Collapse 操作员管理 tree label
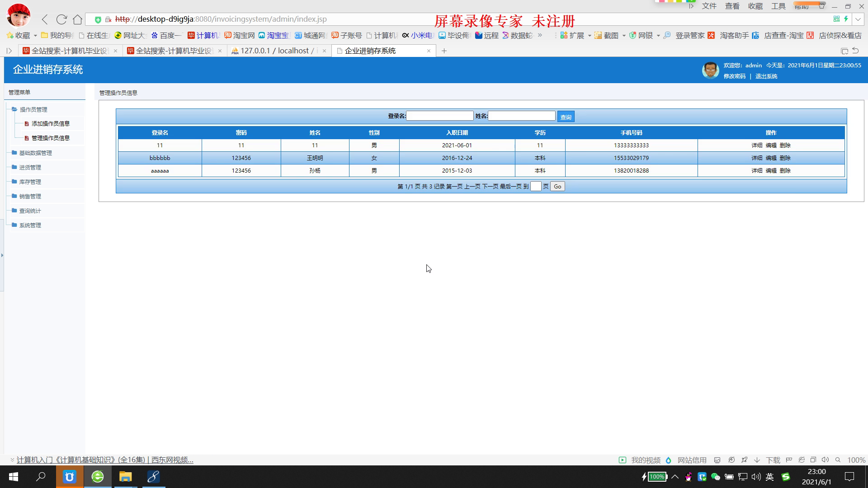Image resolution: width=868 pixels, height=488 pixels. click(x=33, y=110)
